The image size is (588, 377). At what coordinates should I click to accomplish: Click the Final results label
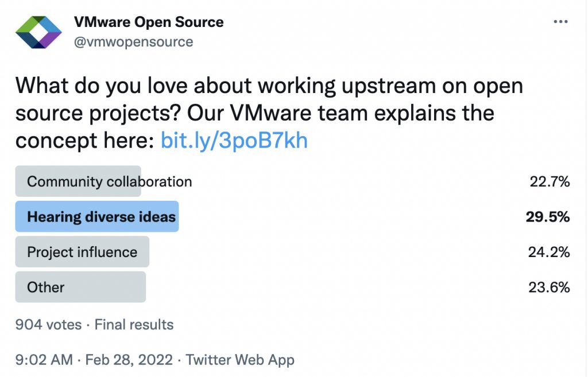click(134, 325)
